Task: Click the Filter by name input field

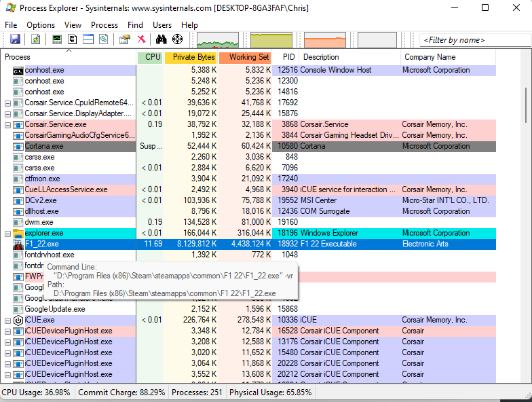Action: tap(475, 40)
